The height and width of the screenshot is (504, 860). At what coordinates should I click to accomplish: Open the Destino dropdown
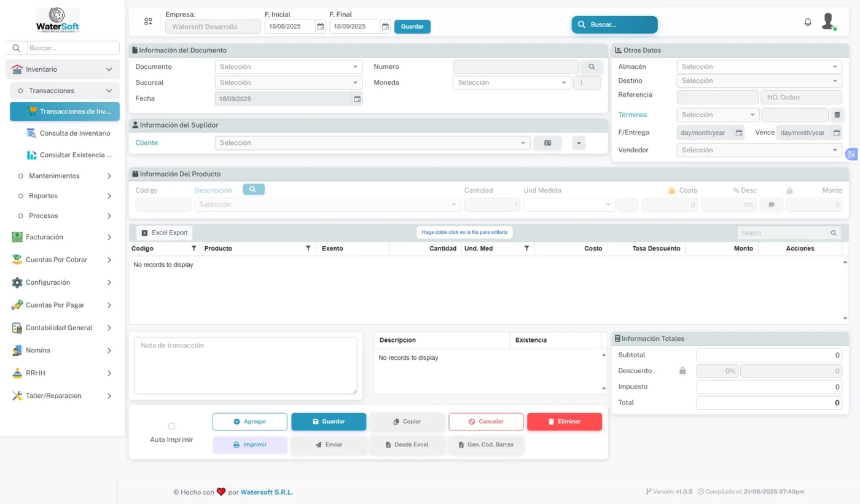[x=759, y=81]
